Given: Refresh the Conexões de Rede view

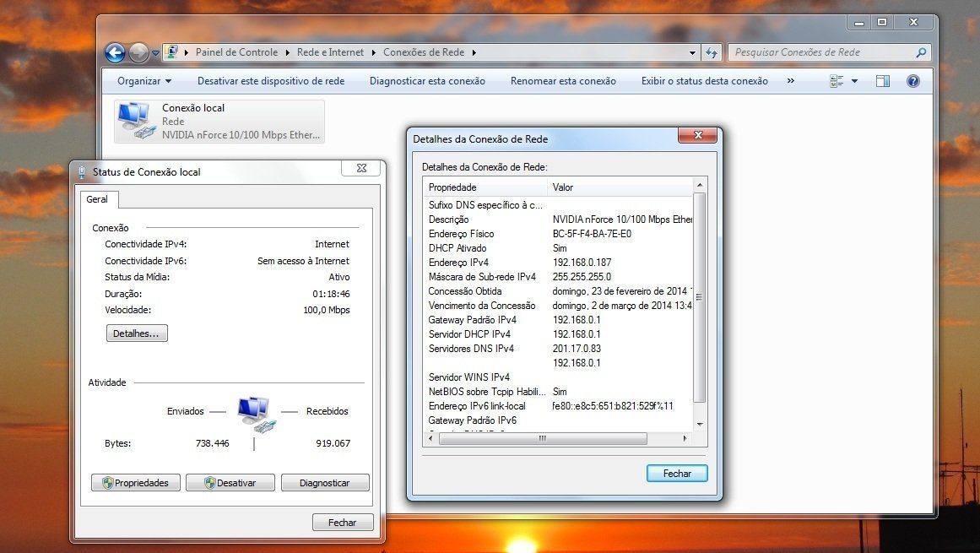Looking at the screenshot, I should click(712, 53).
